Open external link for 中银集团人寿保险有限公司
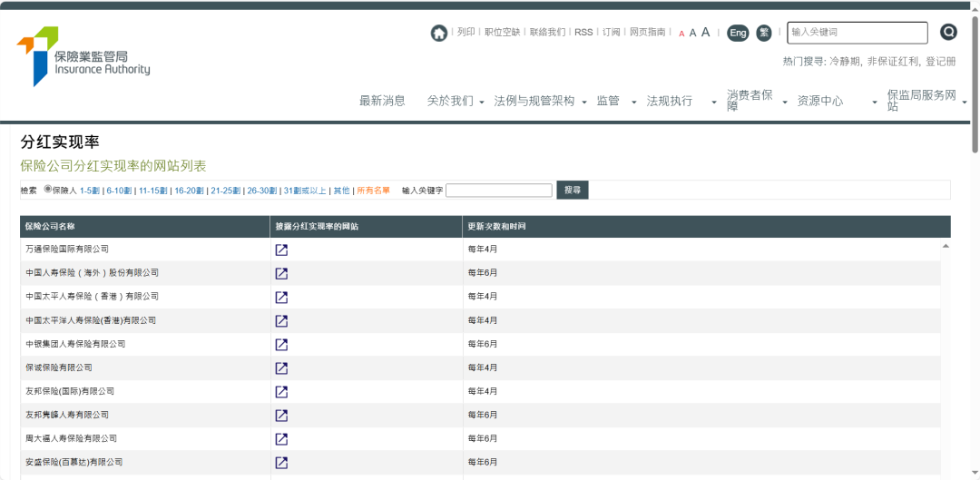 [x=282, y=345]
